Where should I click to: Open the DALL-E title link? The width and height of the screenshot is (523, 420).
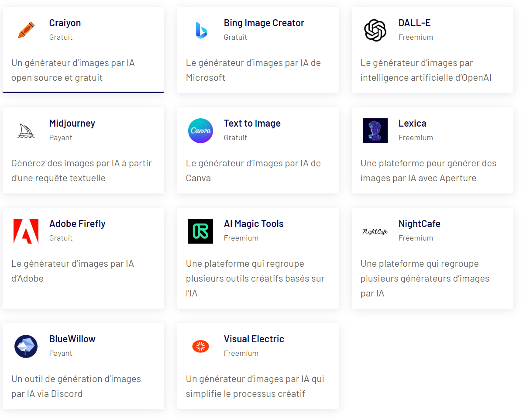point(415,23)
